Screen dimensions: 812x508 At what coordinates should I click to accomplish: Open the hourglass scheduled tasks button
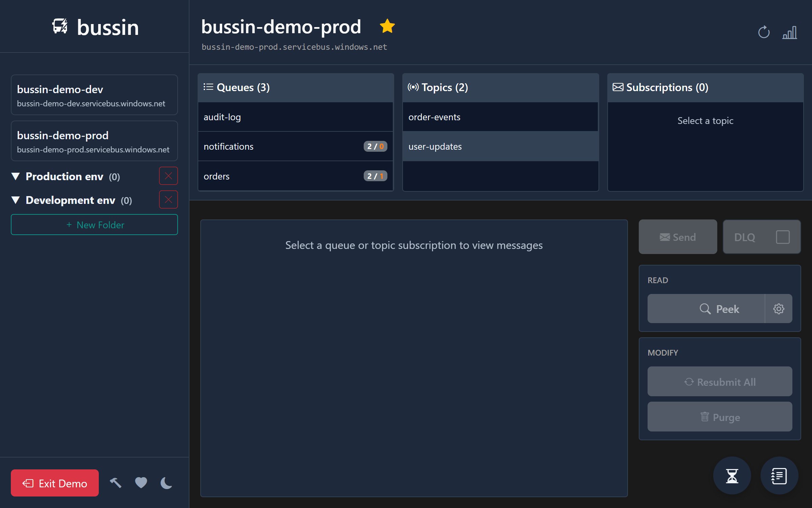[732, 475]
